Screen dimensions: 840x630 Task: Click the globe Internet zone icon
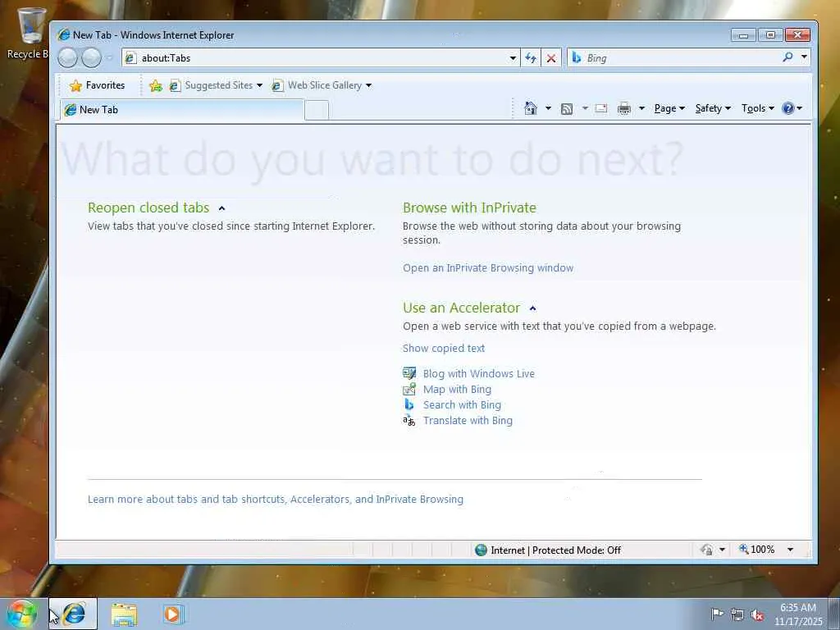coord(481,550)
